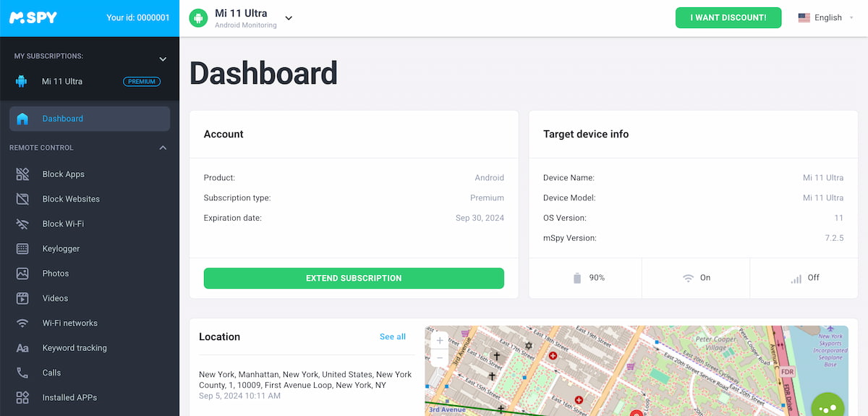The width and height of the screenshot is (868, 416).
Task: Select the Block Wi-Fi icon
Action: (x=22, y=224)
